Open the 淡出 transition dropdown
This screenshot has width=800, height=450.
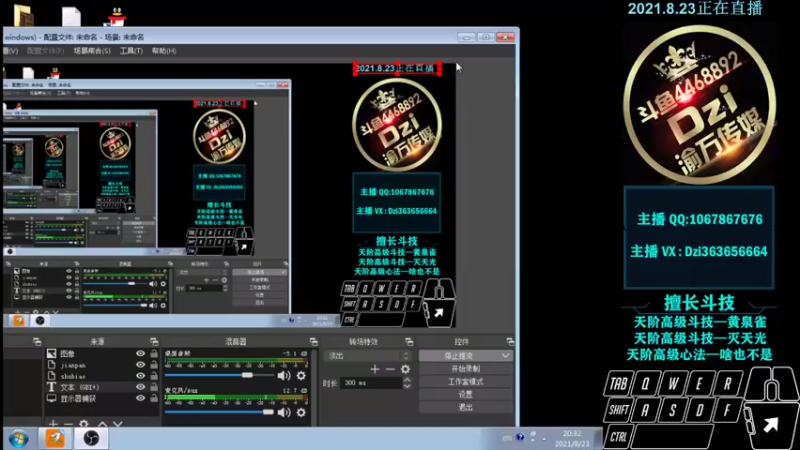click(x=367, y=356)
